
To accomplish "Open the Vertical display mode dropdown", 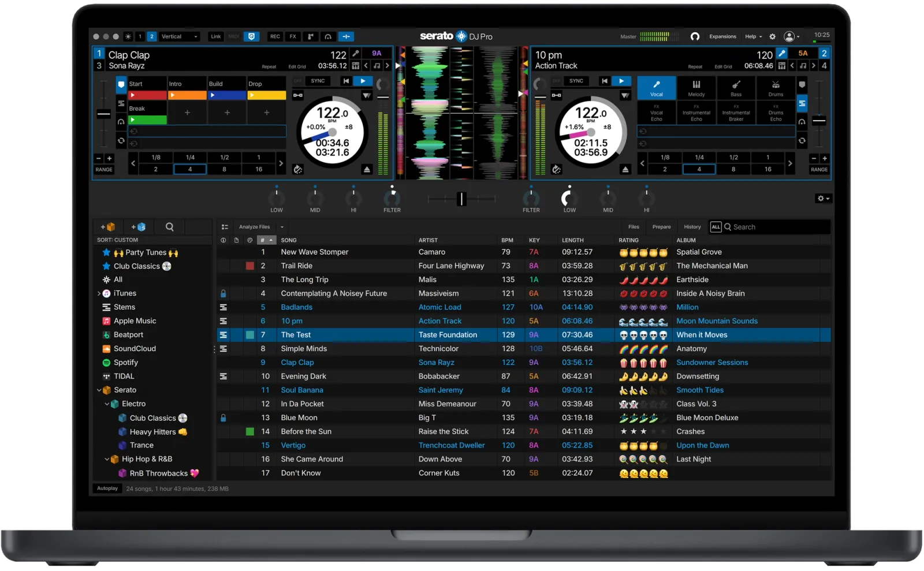I will point(180,36).
